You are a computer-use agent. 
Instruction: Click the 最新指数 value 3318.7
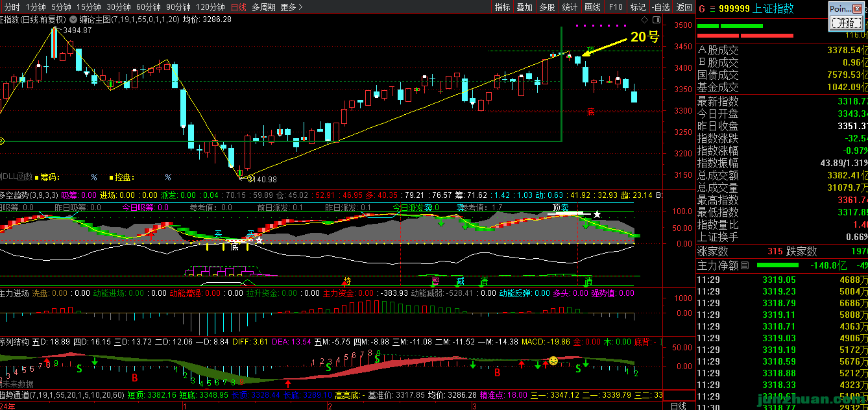click(x=851, y=101)
